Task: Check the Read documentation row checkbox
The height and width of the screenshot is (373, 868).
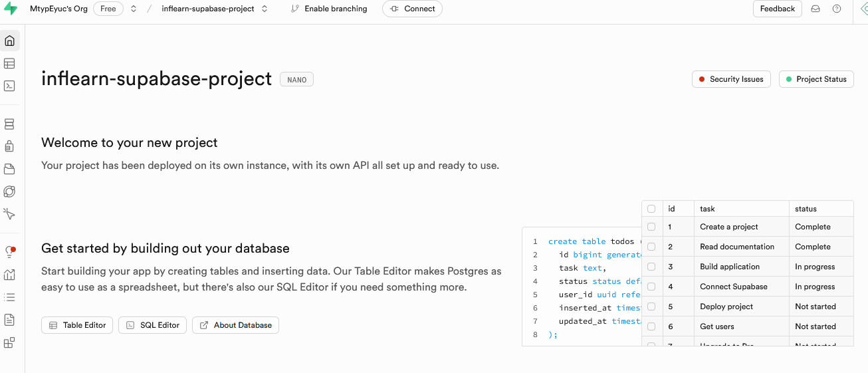Action: [x=651, y=247]
